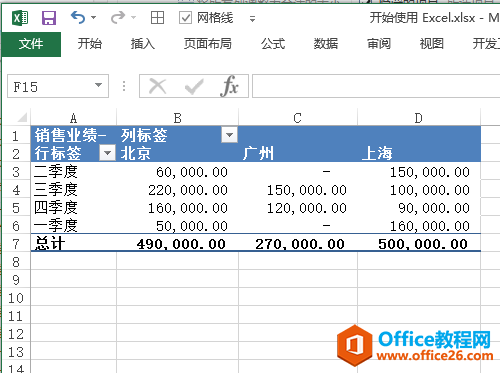Switch to the 审阅 ribbon tab
This screenshot has width=500, height=373.
[x=379, y=44]
